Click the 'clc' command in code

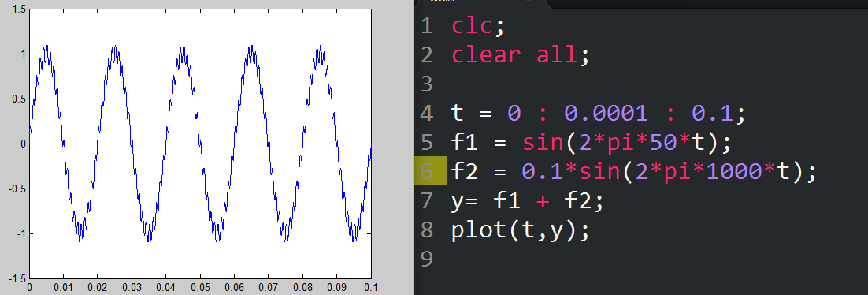(x=472, y=26)
